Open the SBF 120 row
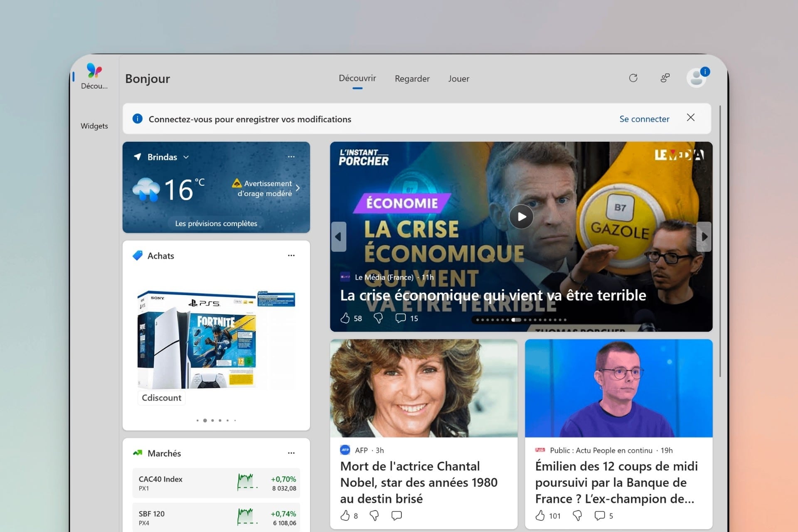Viewport: 798px width, 532px height. (216, 517)
